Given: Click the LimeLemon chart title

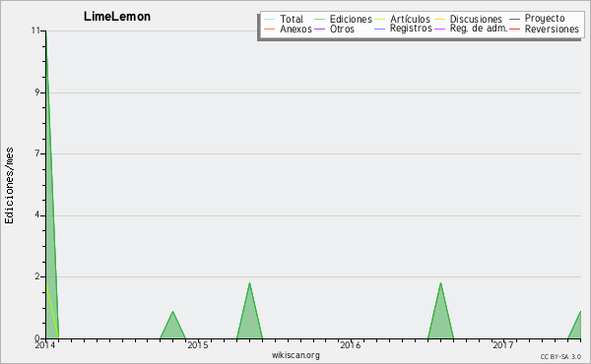Looking at the screenshot, I should [117, 17].
